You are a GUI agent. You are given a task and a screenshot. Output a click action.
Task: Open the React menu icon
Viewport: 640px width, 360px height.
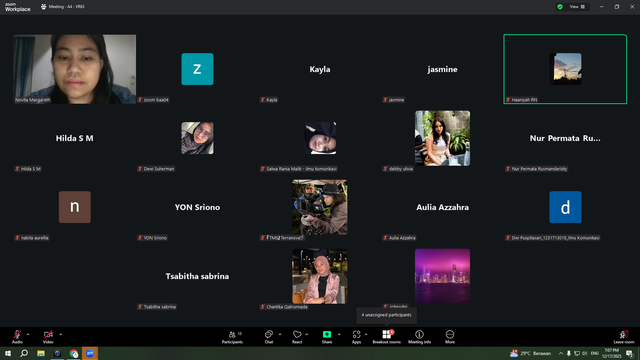(297, 337)
